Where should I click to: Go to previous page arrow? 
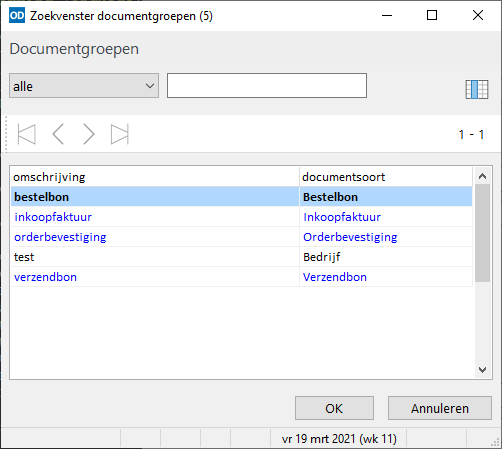point(58,134)
